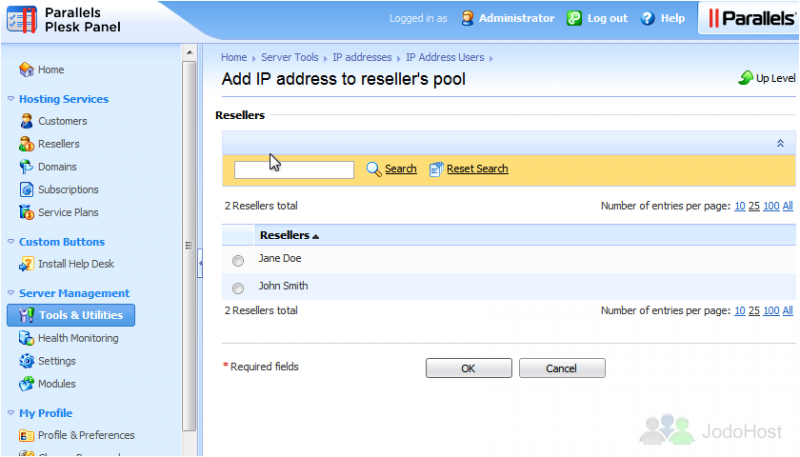
Task: Click the Log out key icon
Action: click(574, 18)
